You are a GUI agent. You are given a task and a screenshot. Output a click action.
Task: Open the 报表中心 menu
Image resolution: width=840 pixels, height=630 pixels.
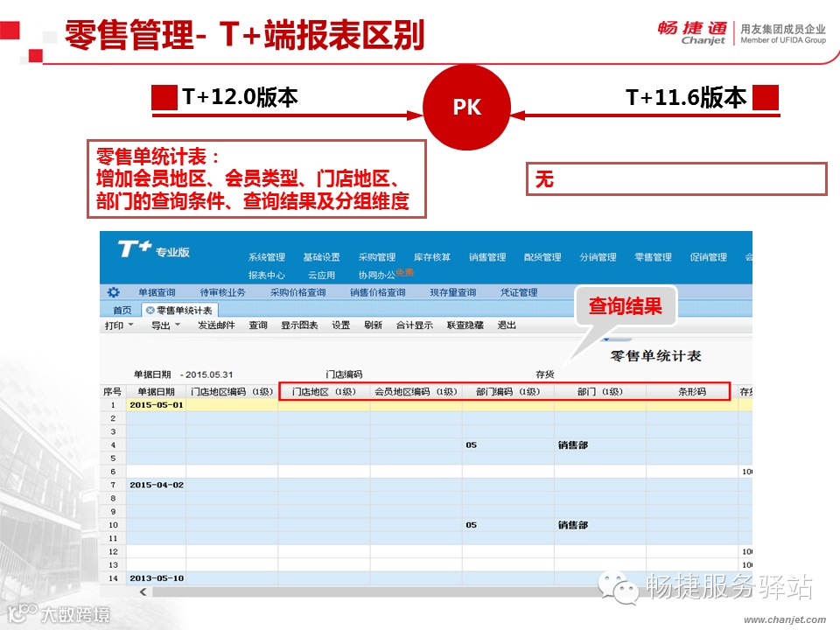point(266,275)
